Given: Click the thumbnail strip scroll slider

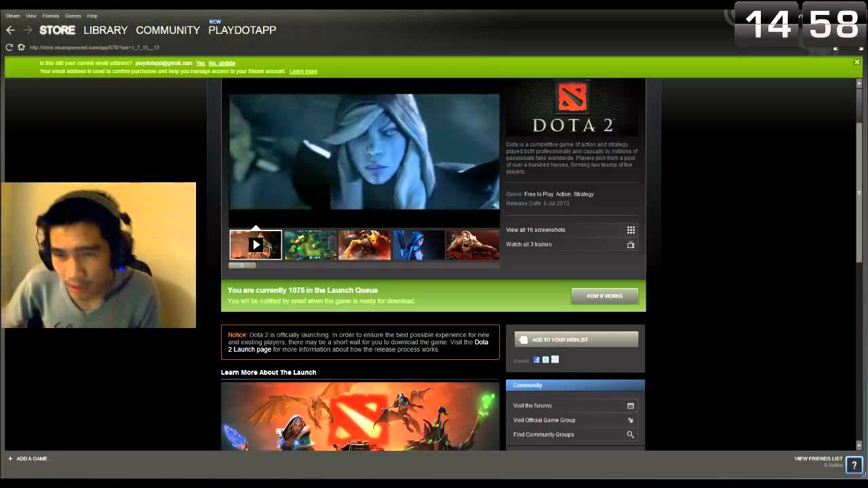Looking at the screenshot, I should [x=242, y=265].
